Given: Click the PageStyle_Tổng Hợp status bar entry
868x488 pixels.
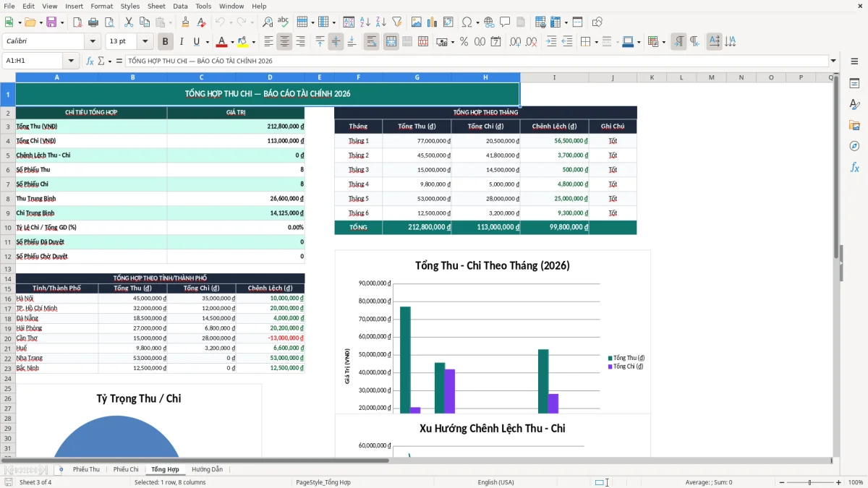Looking at the screenshot, I should point(323,482).
